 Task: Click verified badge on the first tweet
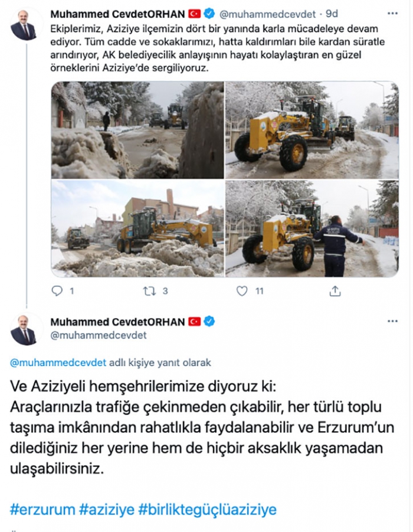click(209, 14)
